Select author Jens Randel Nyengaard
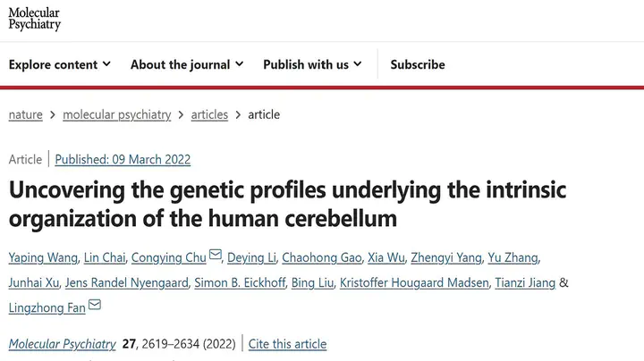This screenshot has height=361, width=644. (x=126, y=282)
